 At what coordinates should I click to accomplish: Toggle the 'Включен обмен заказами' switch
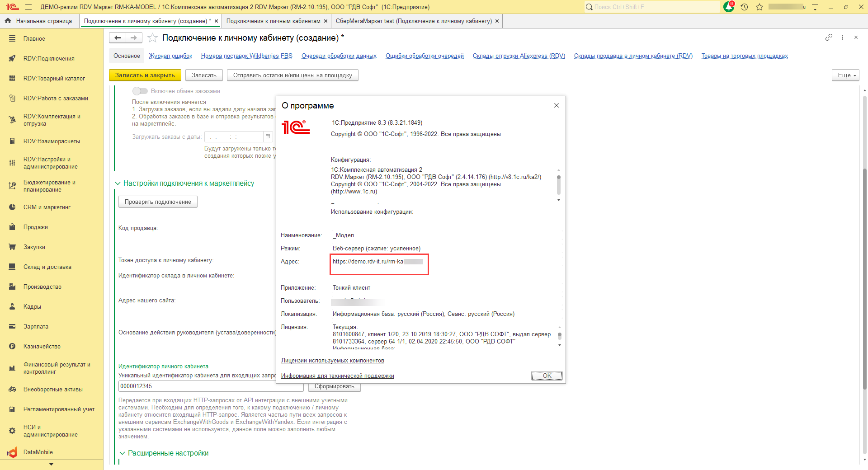(x=140, y=91)
